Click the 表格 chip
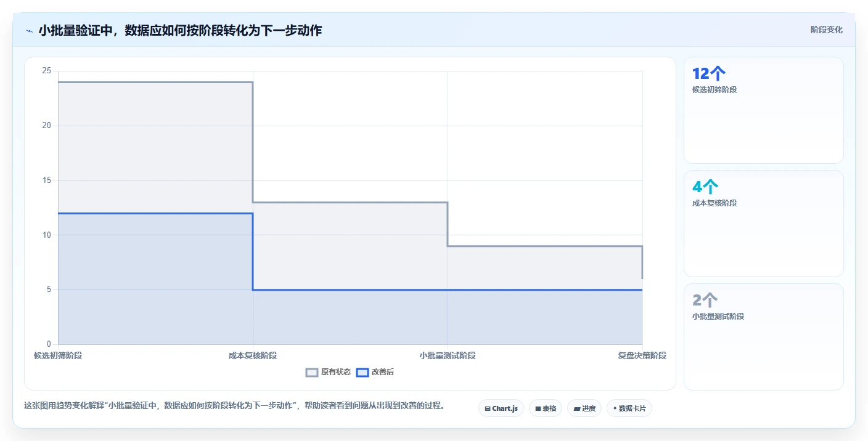The image size is (868, 441). [x=546, y=408]
